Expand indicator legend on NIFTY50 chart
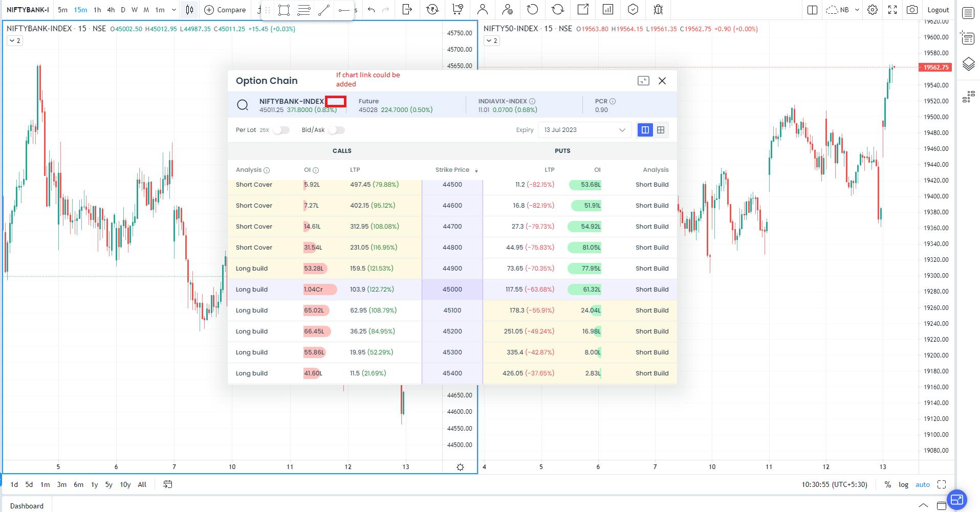980x512 pixels. click(492, 41)
